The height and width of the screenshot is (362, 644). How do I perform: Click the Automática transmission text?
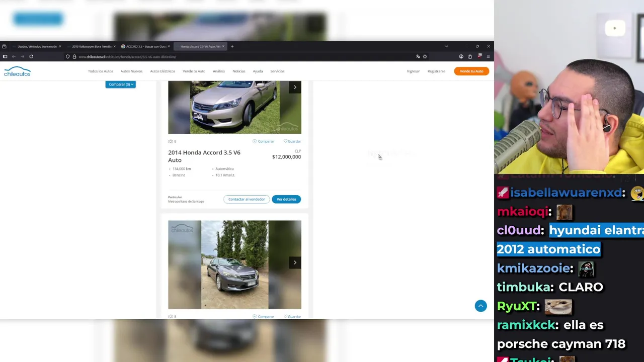click(224, 169)
